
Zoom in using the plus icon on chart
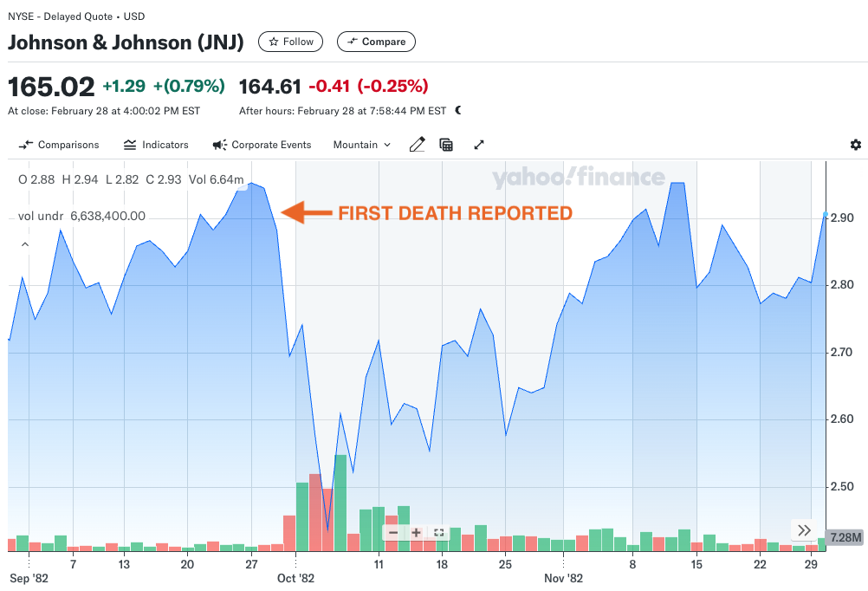(417, 533)
